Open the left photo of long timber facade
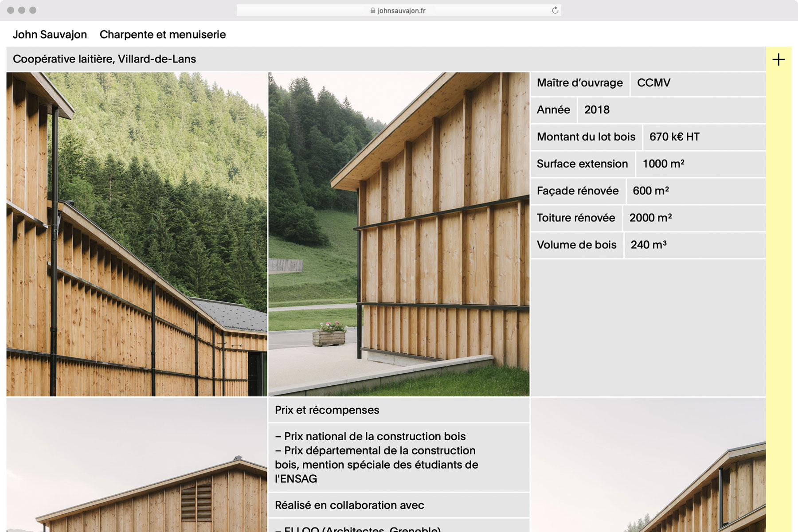798x532 pixels. click(137, 234)
